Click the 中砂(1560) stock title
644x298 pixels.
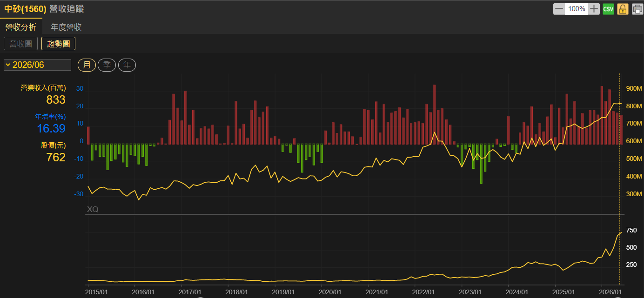coord(25,9)
